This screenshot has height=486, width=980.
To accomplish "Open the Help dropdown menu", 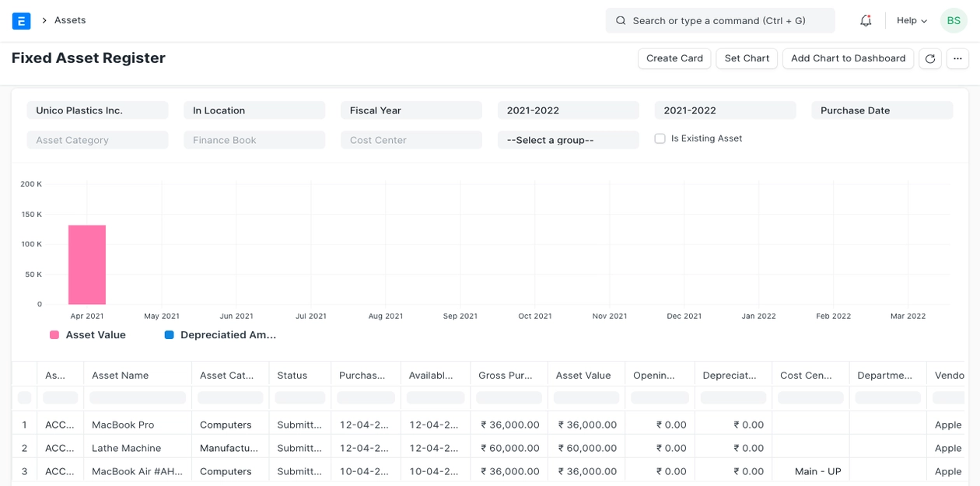I will point(912,21).
